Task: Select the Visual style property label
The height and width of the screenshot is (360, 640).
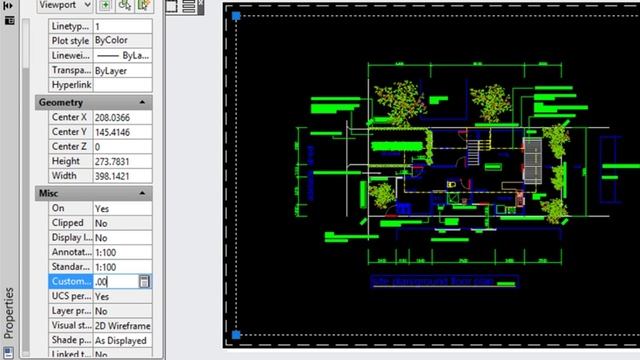Action: point(71,326)
